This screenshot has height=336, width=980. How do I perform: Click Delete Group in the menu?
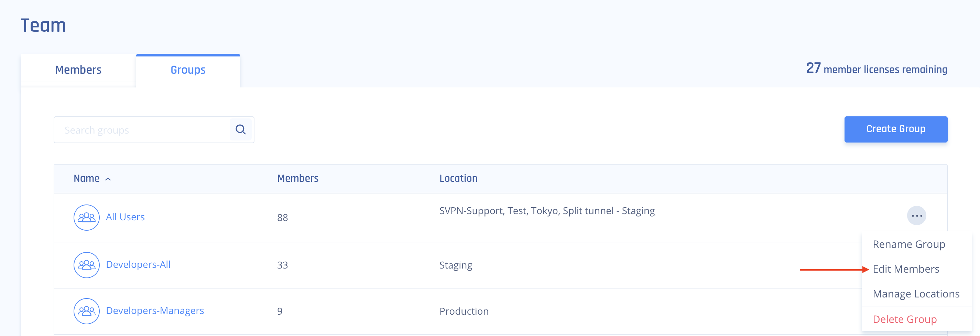point(904,319)
